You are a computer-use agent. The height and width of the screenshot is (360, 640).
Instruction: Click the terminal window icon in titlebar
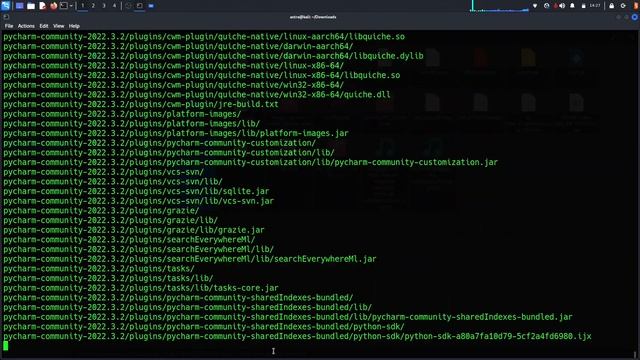(6, 17)
